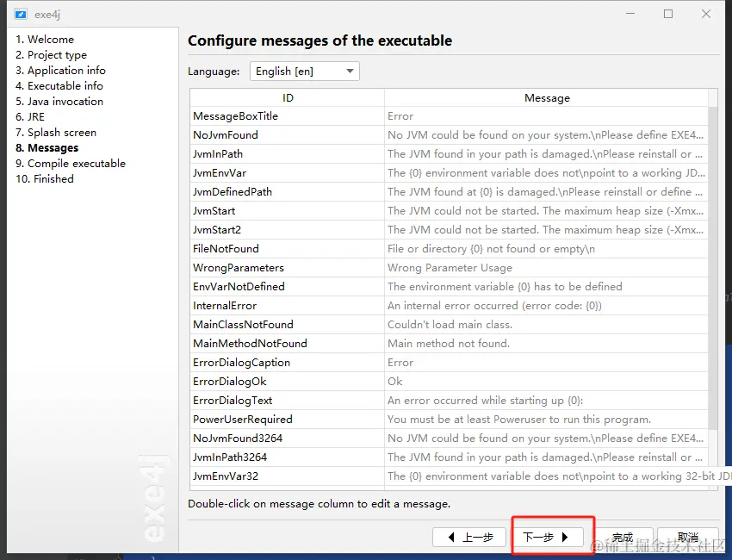Click the Message column header

tap(547, 97)
